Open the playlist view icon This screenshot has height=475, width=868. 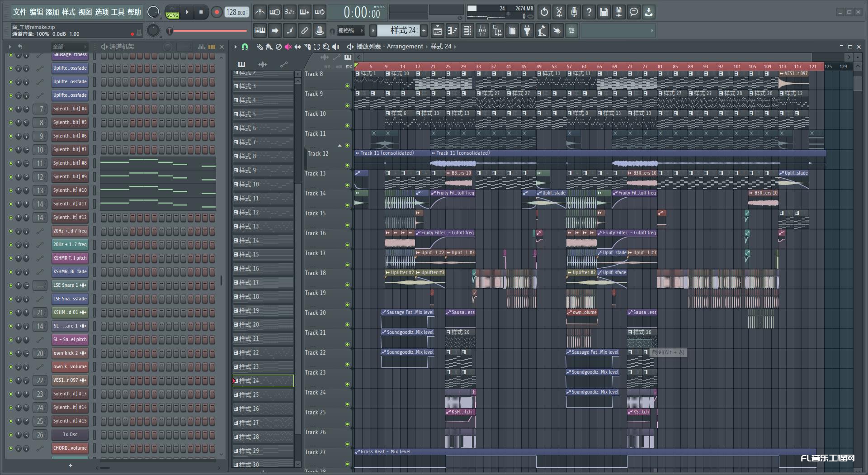click(x=438, y=31)
